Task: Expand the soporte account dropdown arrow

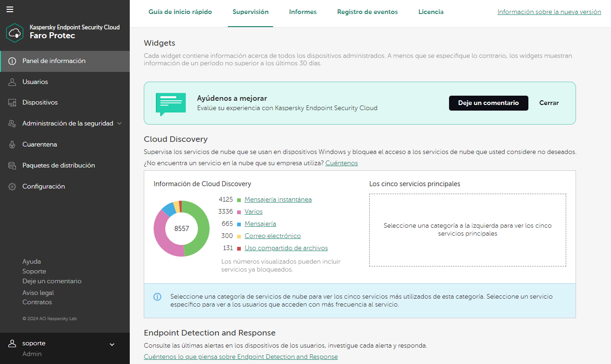Action: coord(112,344)
